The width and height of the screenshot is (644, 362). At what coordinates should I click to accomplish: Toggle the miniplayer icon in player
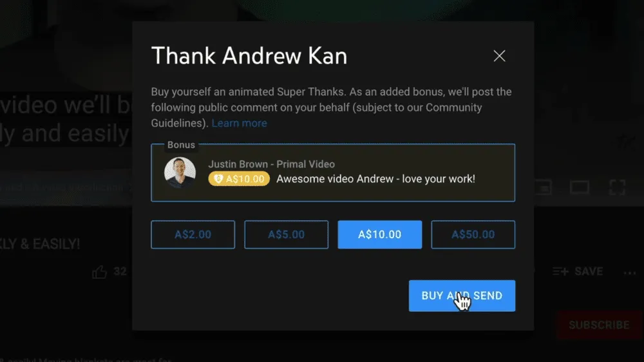(x=544, y=187)
